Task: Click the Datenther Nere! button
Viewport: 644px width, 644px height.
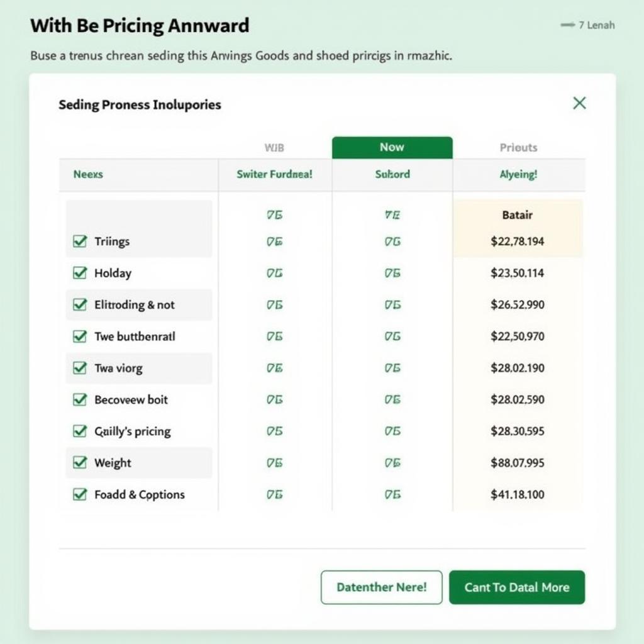Action: (381, 587)
